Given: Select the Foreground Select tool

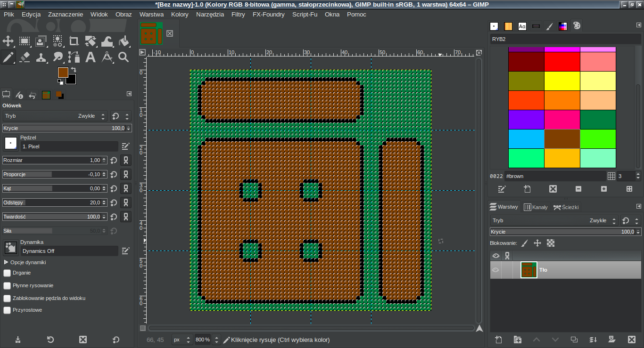Looking at the screenshot, I should coord(41,41).
